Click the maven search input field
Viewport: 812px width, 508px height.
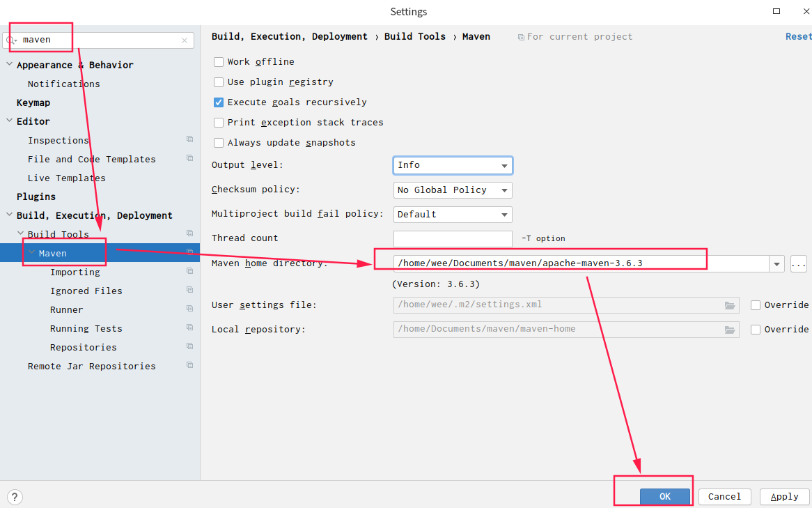point(98,40)
